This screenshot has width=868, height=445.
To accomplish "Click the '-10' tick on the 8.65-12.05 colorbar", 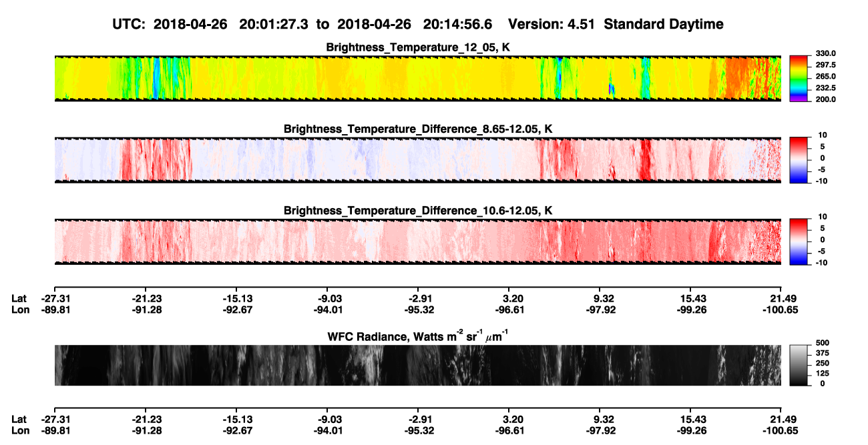I will point(821,181).
